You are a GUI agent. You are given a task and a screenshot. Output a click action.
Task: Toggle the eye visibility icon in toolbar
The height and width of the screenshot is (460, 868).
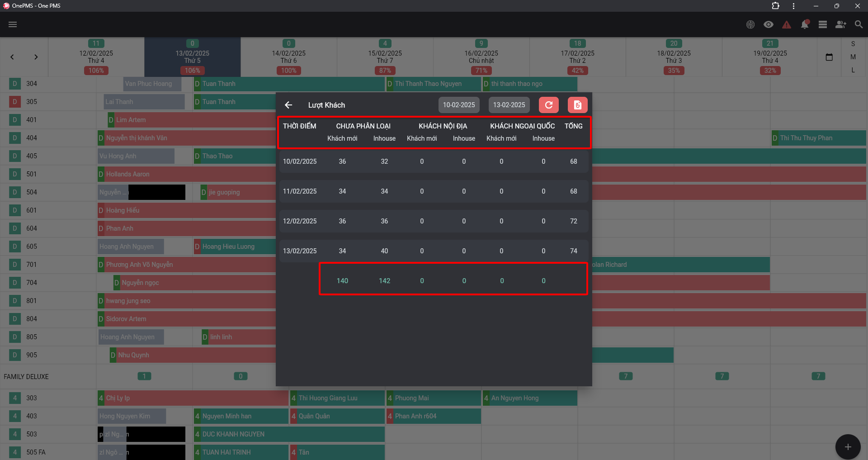tap(769, 24)
